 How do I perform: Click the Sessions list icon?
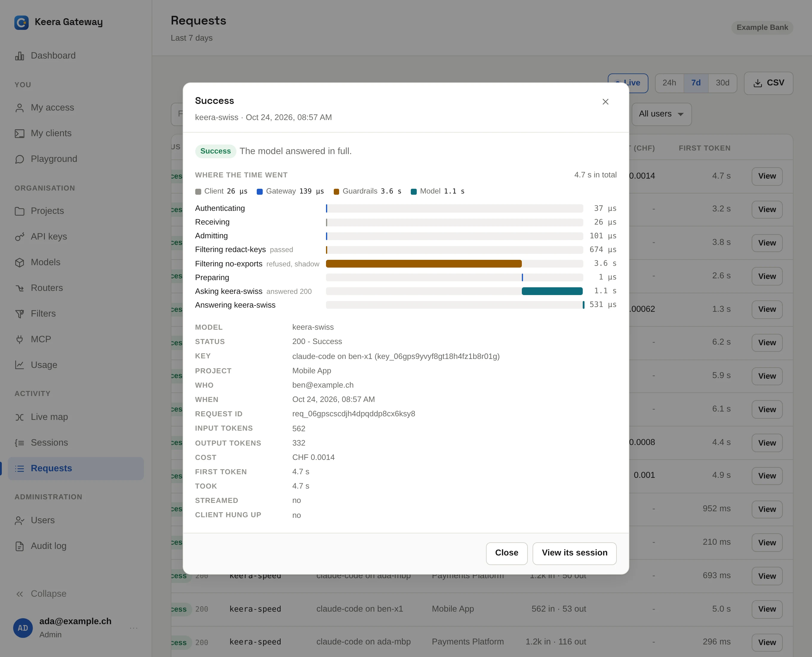(x=20, y=443)
